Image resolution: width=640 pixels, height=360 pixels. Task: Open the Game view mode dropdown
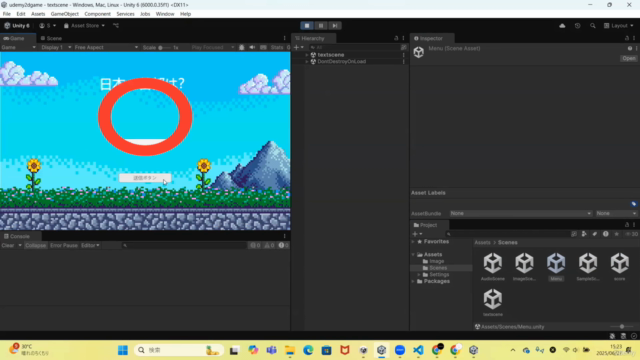[18, 47]
